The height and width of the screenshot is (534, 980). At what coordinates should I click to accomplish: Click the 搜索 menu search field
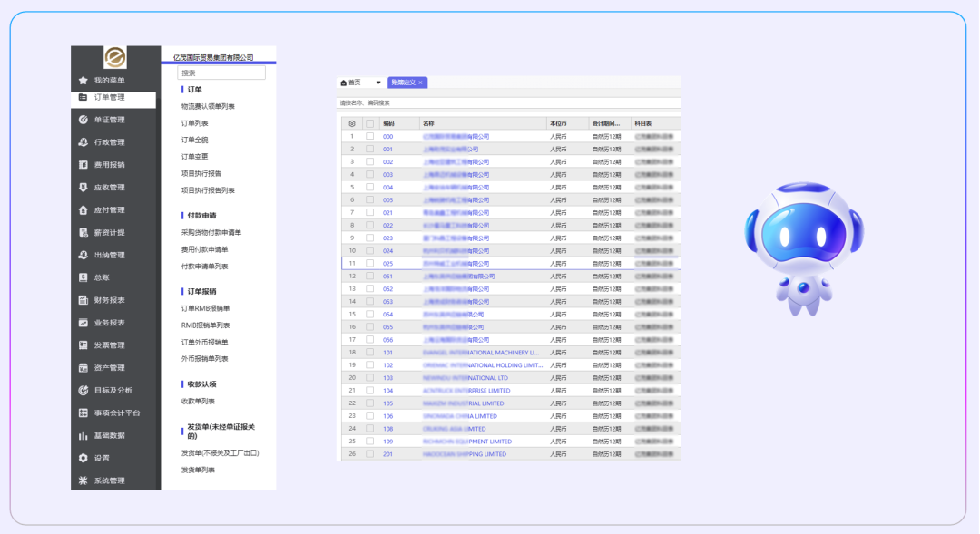tap(220, 73)
